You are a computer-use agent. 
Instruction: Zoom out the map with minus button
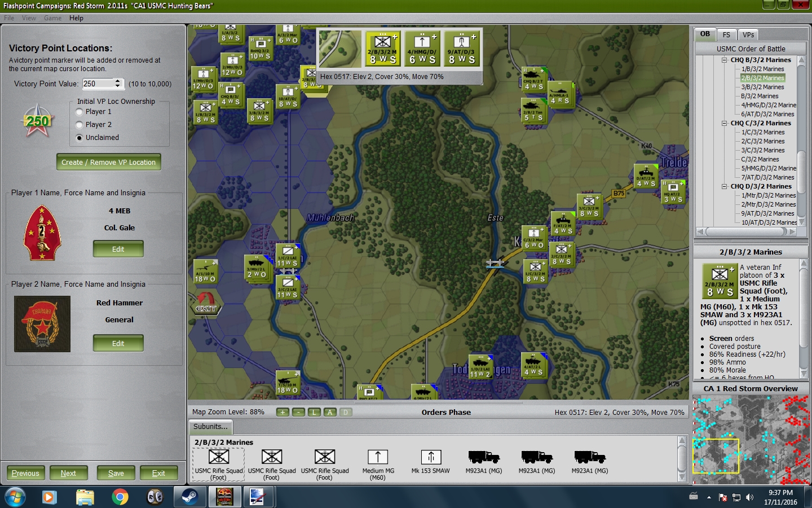click(x=298, y=412)
